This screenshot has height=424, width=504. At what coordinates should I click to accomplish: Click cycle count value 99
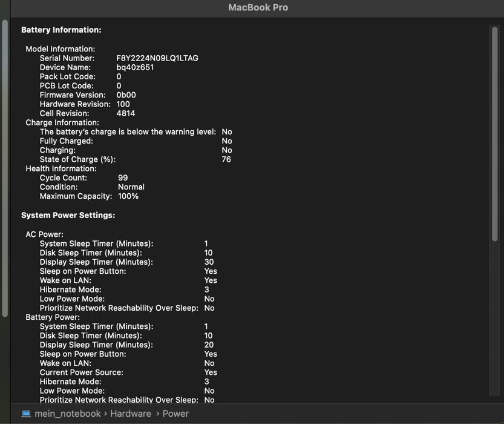coord(123,178)
